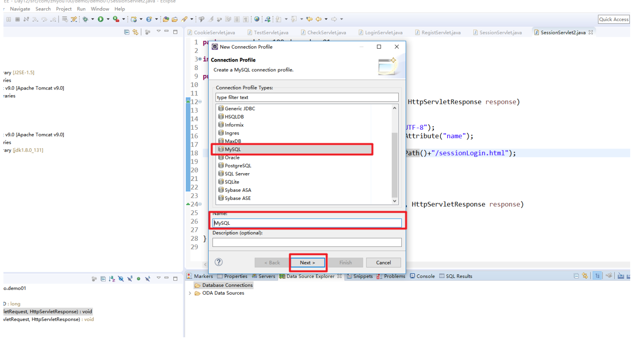Screen dimensions: 644x342
Task: Click the Forward navigation arrow in toolbar
Action: [334, 19]
